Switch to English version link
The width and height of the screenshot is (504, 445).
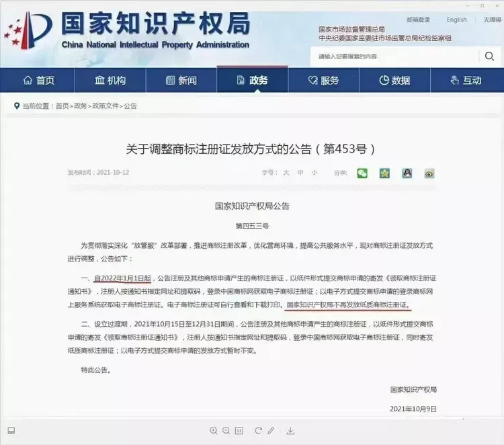pos(456,20)
